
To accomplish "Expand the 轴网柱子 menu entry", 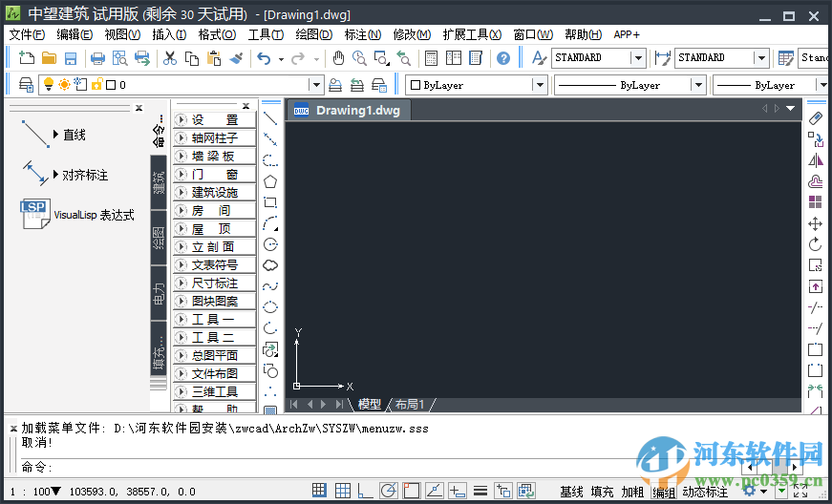I will [214, 137].
